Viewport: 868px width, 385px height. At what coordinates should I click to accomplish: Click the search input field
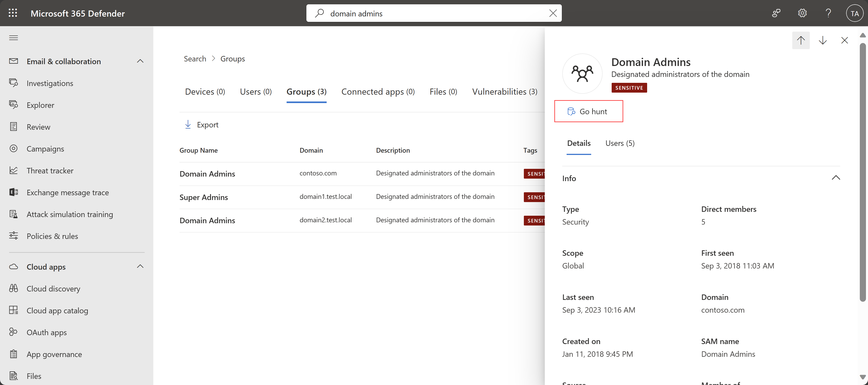pos(434,13)
